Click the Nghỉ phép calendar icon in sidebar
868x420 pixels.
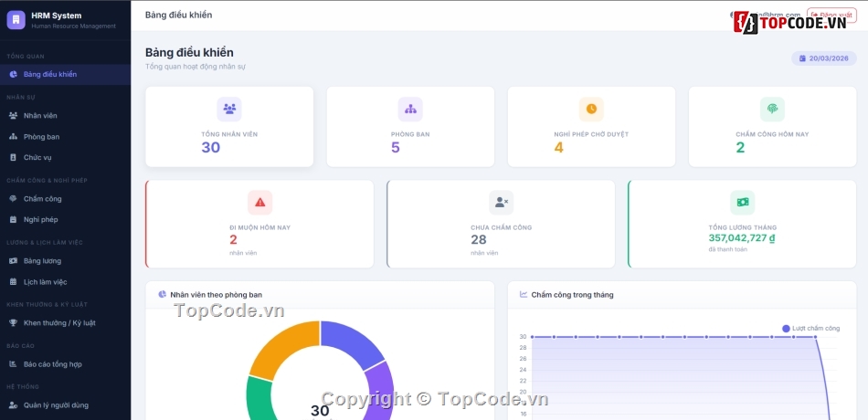tap(14, 220)
